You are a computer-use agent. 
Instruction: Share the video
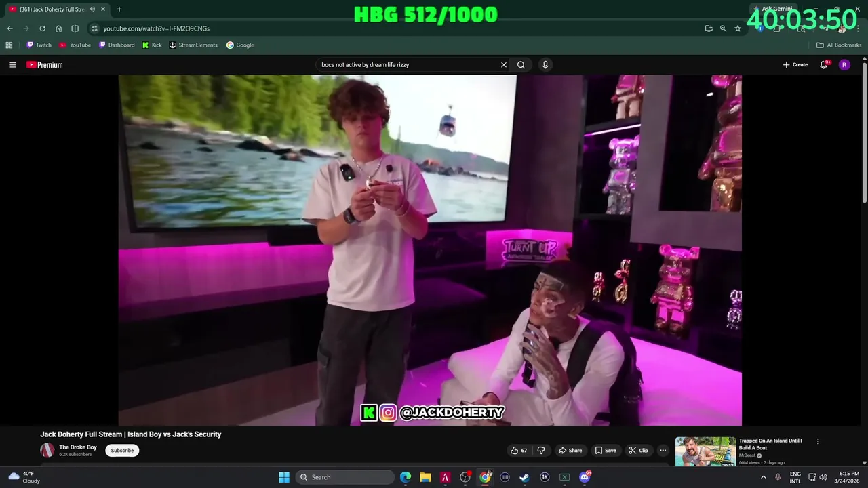(570, 451)
